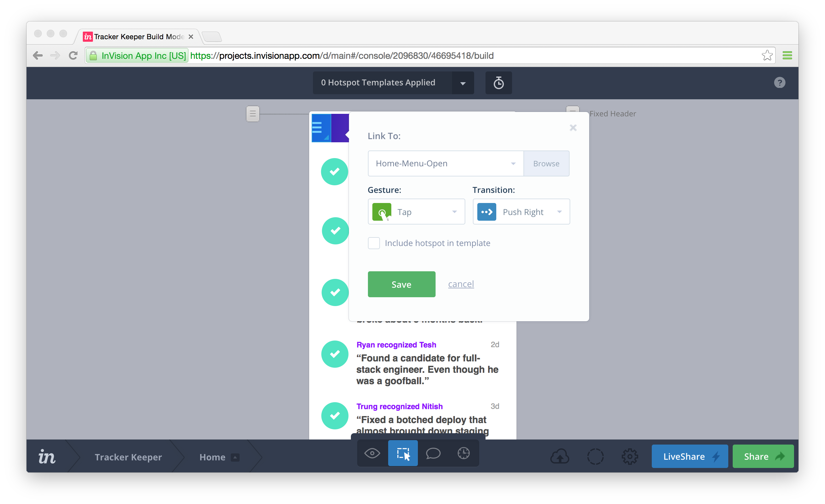Open the help question mark icon
Screen dimensions: 825x504
coord(779,83)
